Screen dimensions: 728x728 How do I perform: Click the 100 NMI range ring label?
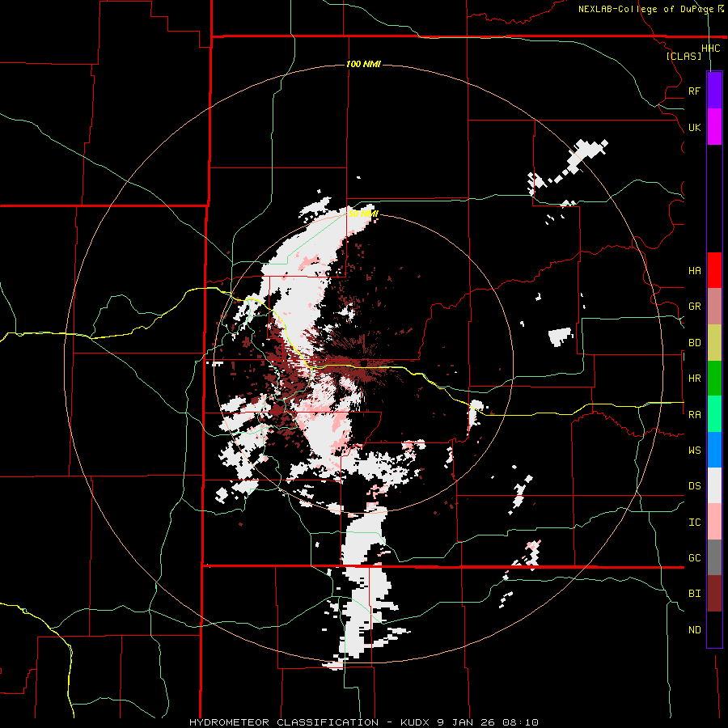(363, 64)
